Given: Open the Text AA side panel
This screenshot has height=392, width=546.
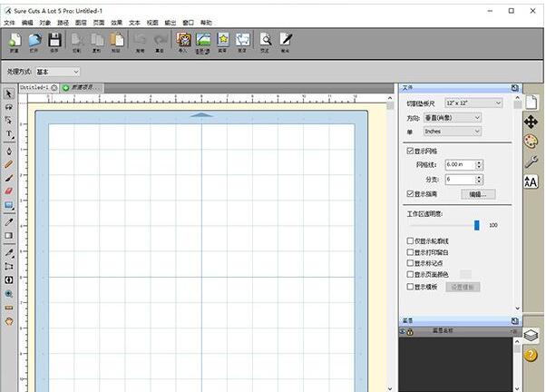Looking at the screenshot, I should tap(531, 181).
